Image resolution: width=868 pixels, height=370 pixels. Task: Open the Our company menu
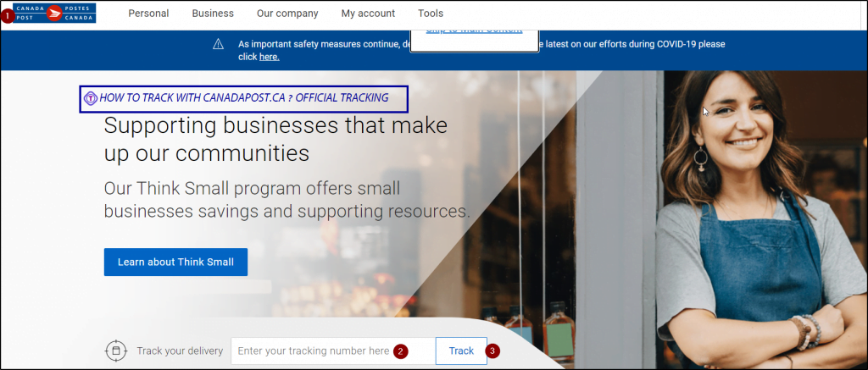pyautogui.click(x=287, y=14)
